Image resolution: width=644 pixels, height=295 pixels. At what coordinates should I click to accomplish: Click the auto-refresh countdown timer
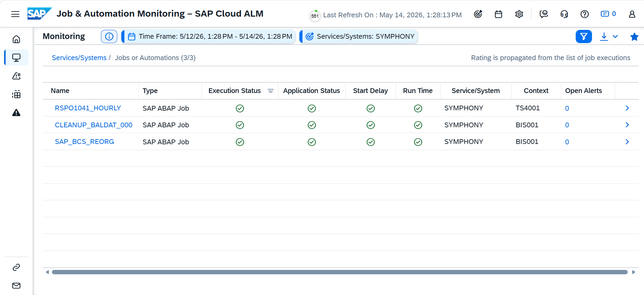coord(315,16)
